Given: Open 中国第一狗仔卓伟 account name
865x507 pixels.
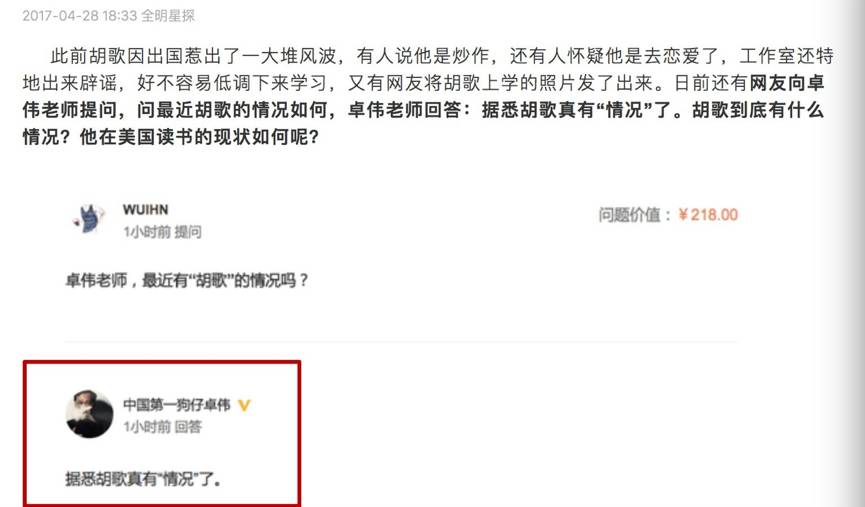Looking at the screenshot, I should pos(177,405).
